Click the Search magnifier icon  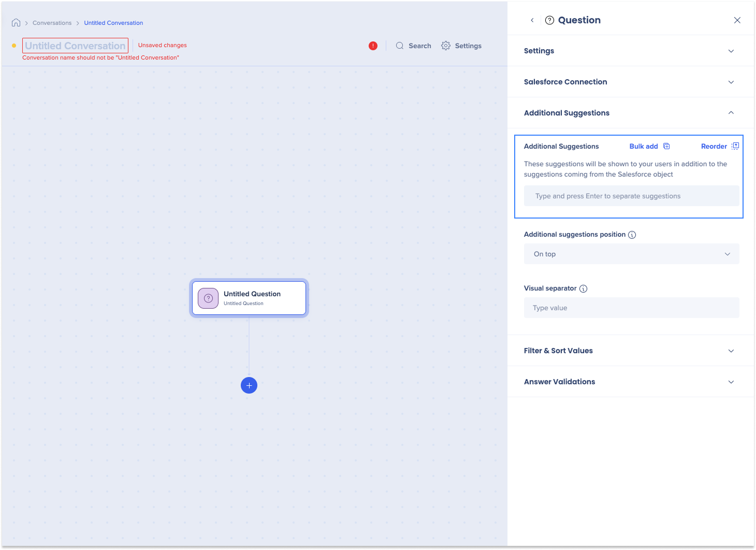(400, 46)
